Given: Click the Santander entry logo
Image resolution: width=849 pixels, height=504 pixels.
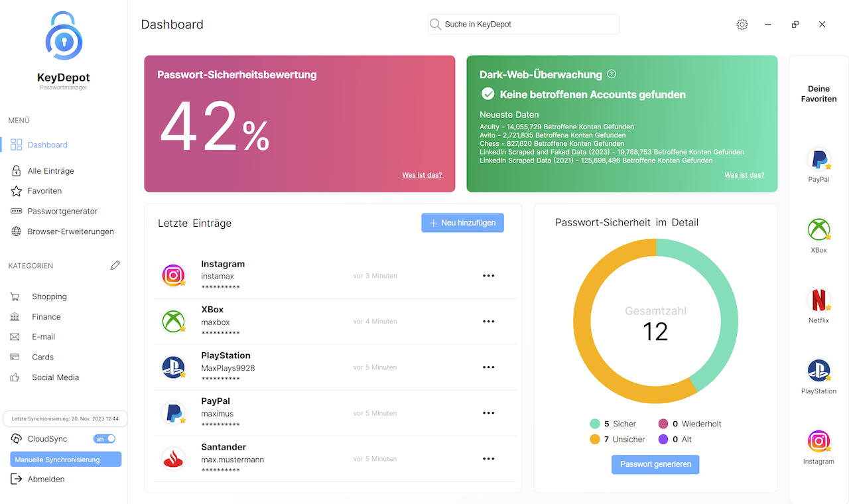Looking at the screenshot, I should pyautogui.click(x=173, y=459).
